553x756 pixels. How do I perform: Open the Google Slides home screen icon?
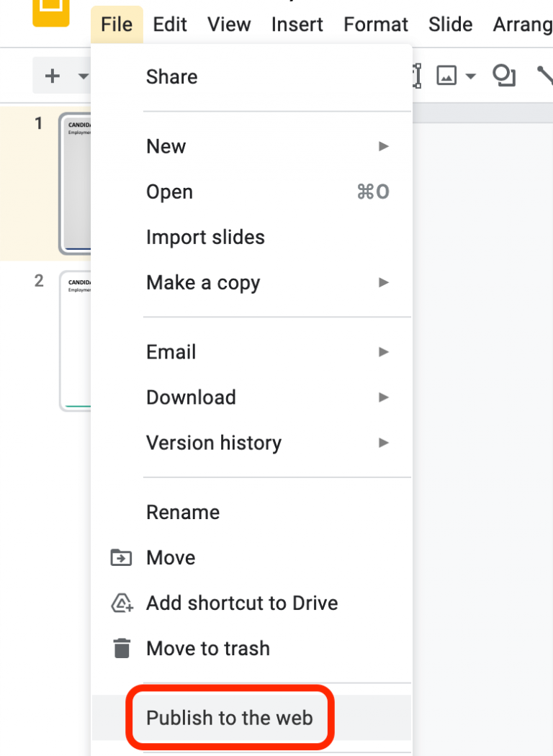pos(50,13)
